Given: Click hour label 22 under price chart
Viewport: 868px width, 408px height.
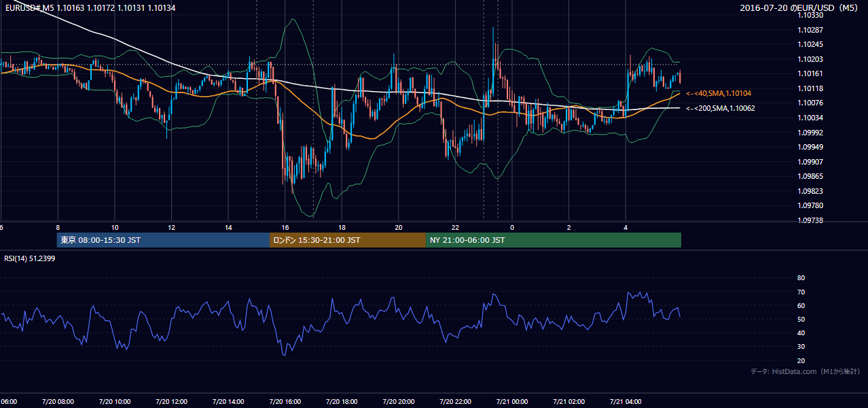Looking at the screenshot, I should [x=455, y=228].
